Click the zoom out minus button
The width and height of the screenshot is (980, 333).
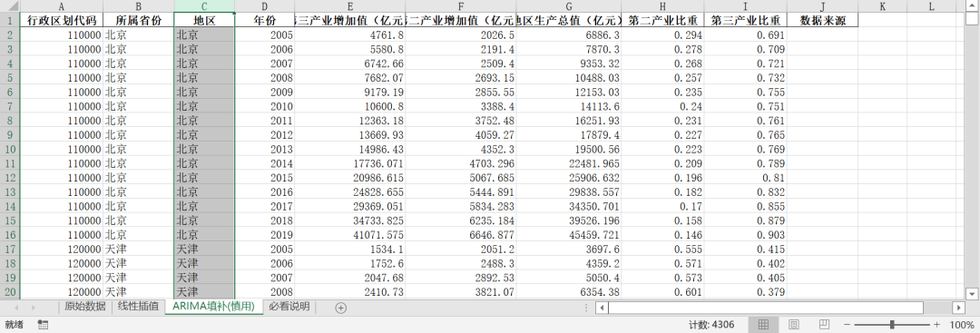[848, 325]
